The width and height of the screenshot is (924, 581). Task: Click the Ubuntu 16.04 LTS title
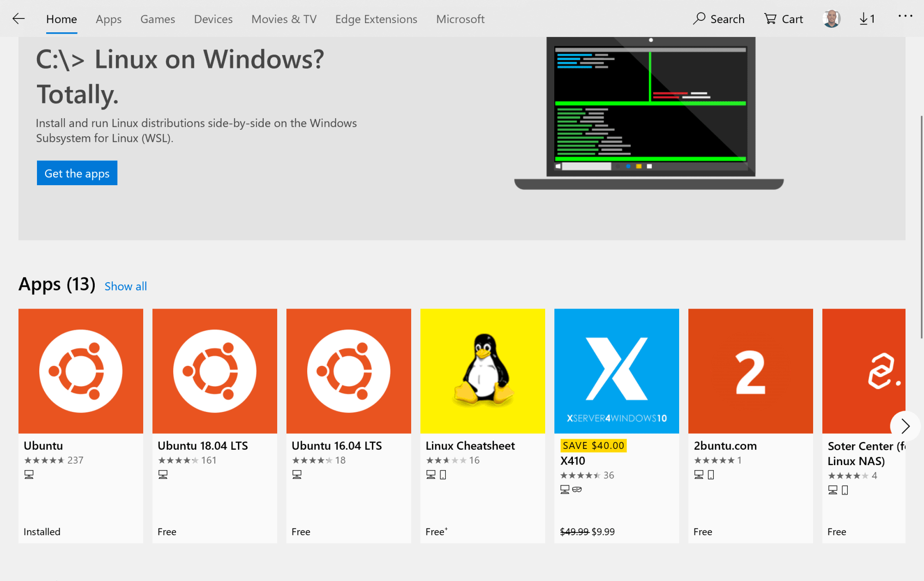point(336,446)
